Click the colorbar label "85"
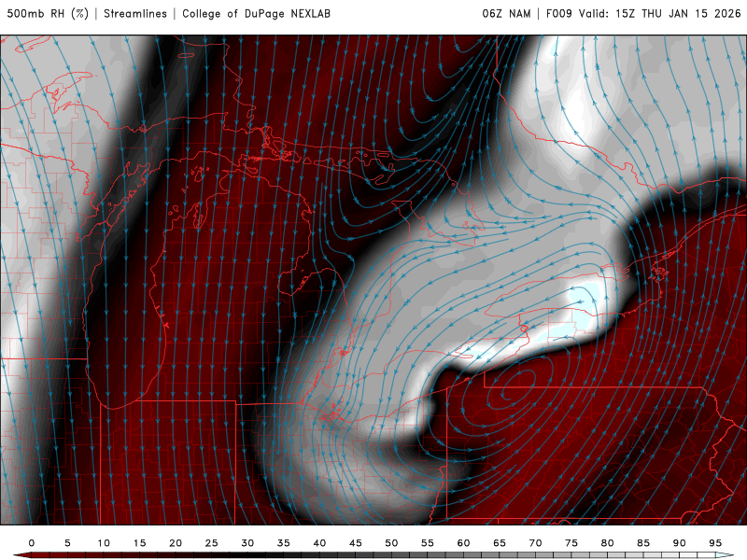Screen dimensions: 747x560 (643, 543)
